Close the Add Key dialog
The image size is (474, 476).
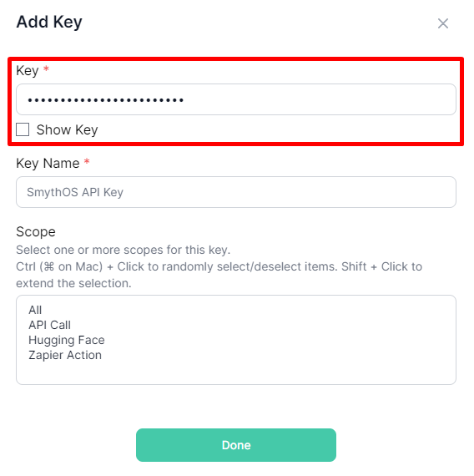(443, 23)
